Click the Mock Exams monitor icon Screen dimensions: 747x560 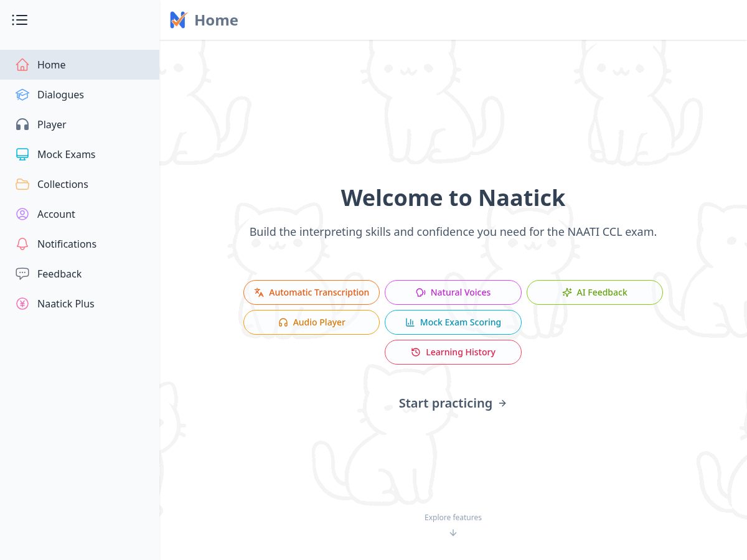(x=22, y=154)
